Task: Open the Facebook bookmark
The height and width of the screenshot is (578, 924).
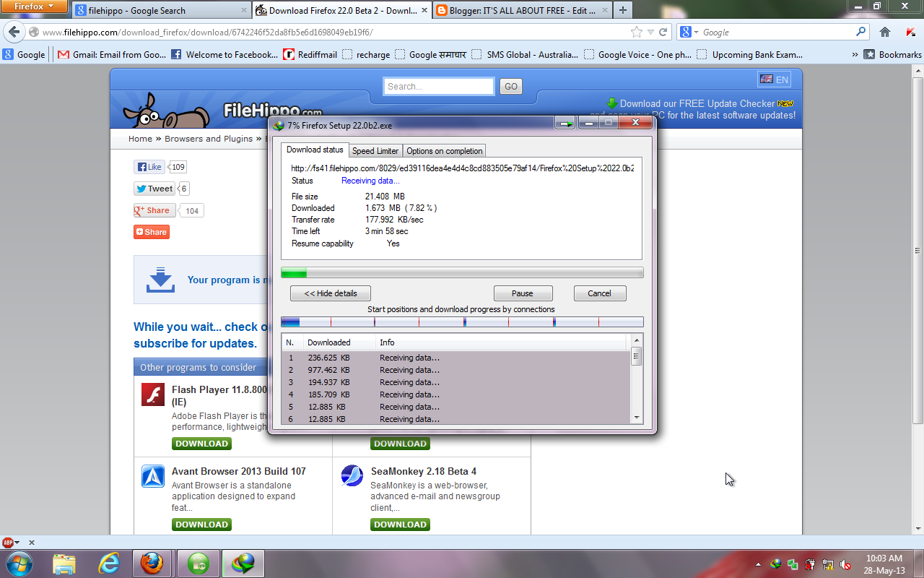Action: click(225, 54)
